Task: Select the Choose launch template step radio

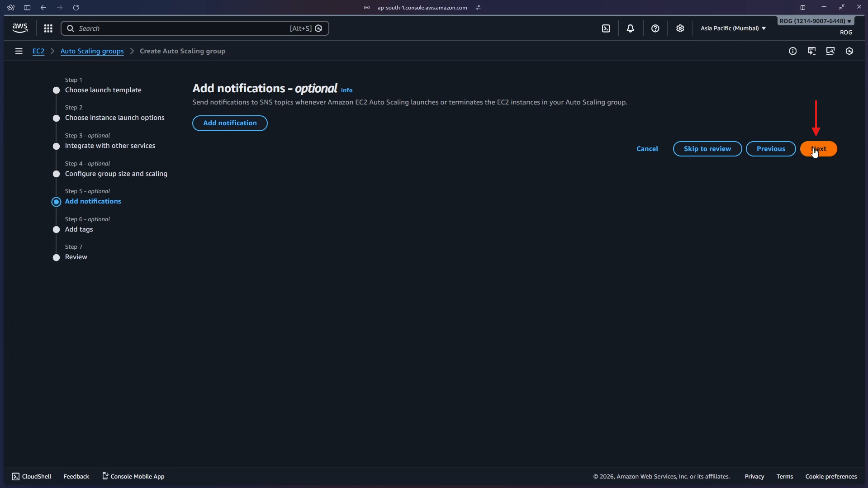Action: click(56, 90)
